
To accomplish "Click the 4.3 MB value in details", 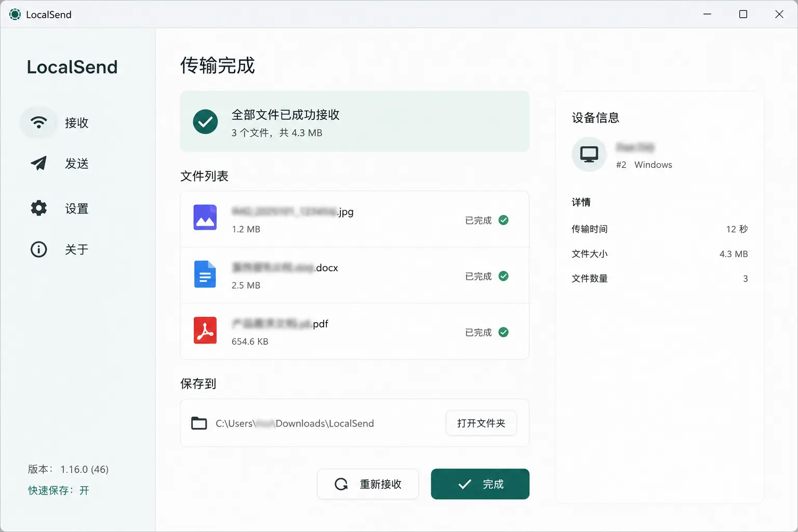I will tap(734, 254).
